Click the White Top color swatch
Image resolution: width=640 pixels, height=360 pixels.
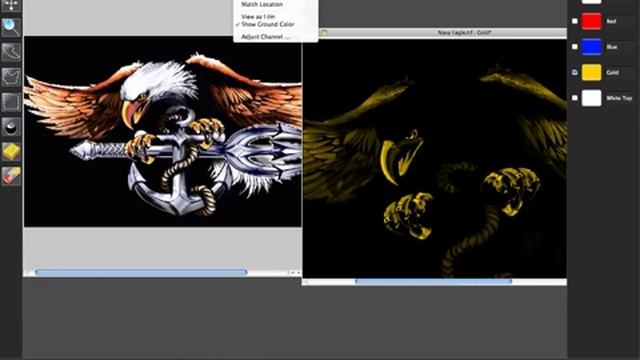click(x=591, y=98)
